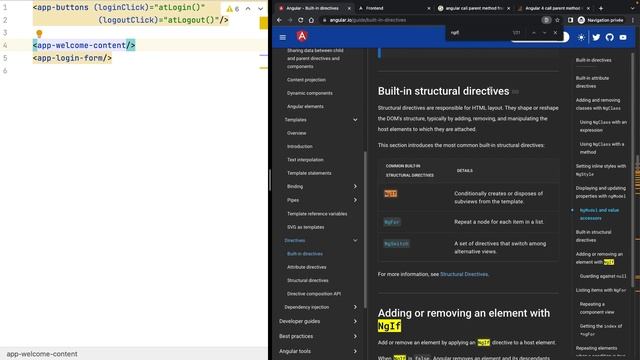Screen dimensions: 640x360
Task: Jump to 'Built-in attribute directives' in TOC
Action: point(592,82)
